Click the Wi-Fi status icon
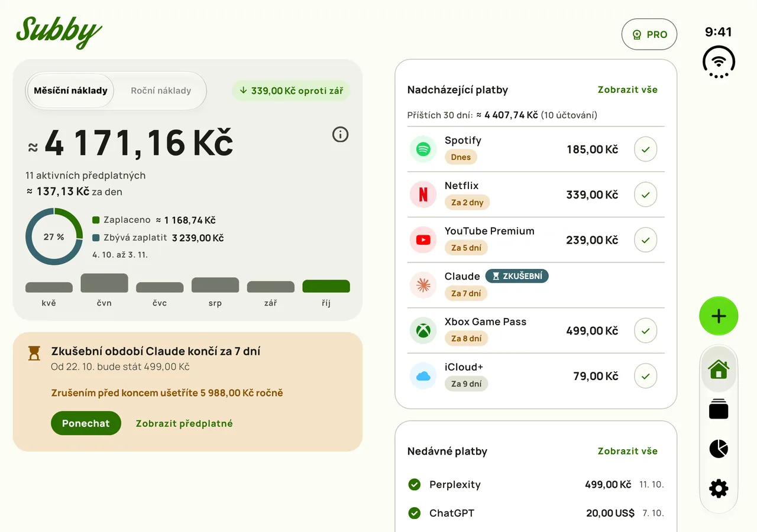757x532 pixels. [719, 61]
